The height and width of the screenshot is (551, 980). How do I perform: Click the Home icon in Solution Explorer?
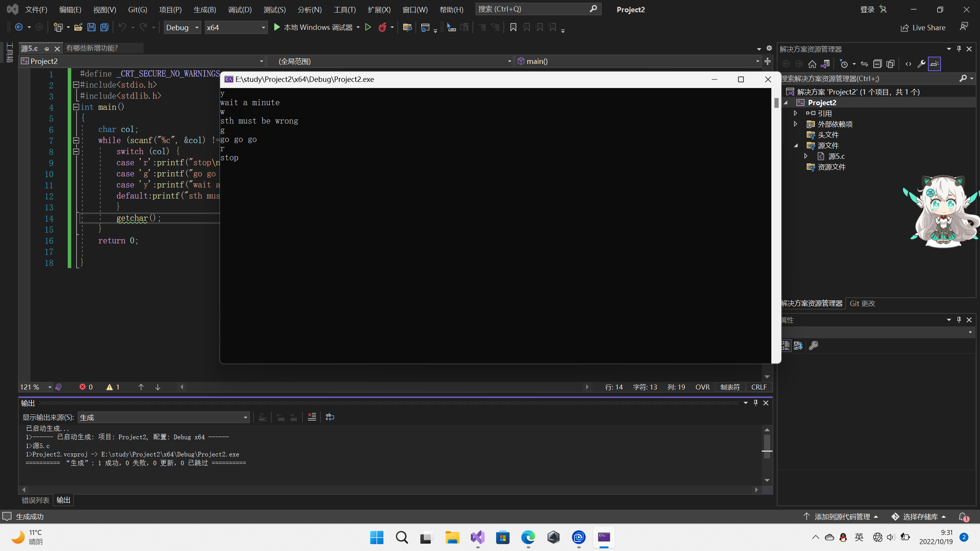click(x=812, y=64)
